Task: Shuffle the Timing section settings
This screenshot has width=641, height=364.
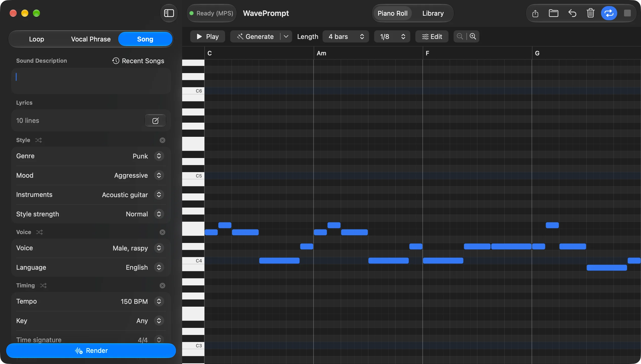Action: click(x=43, y=285)
